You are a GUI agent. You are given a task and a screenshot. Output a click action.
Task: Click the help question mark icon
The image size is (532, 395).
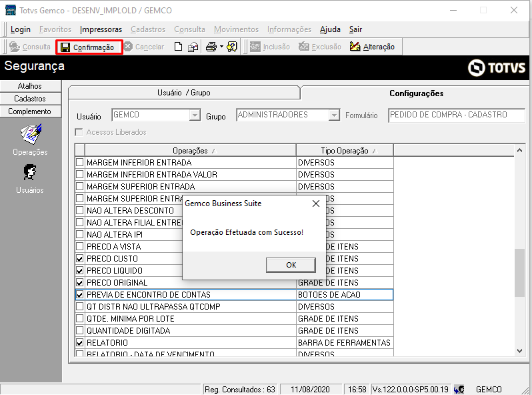click(232, 47)
